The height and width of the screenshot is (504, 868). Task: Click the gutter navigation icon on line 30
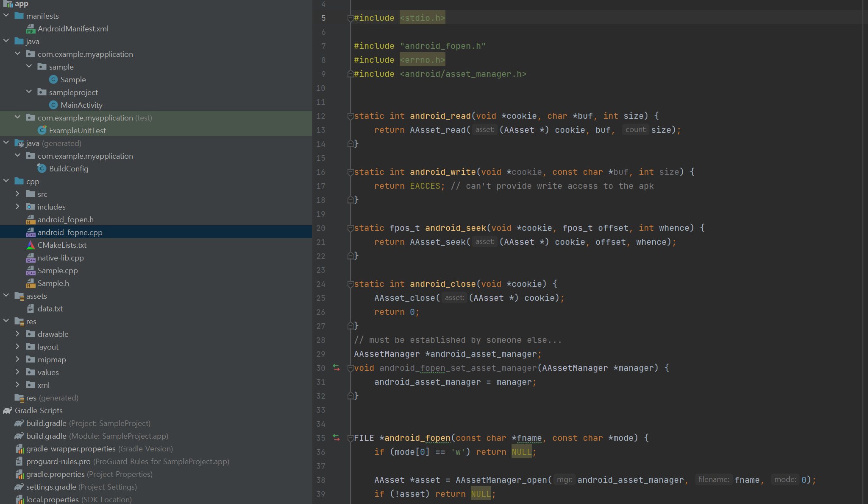coord(336,368)
